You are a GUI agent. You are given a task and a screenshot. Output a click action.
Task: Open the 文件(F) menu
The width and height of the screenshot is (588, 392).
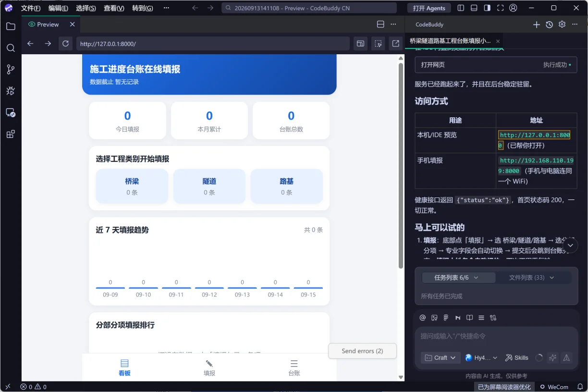click(31, 8)
